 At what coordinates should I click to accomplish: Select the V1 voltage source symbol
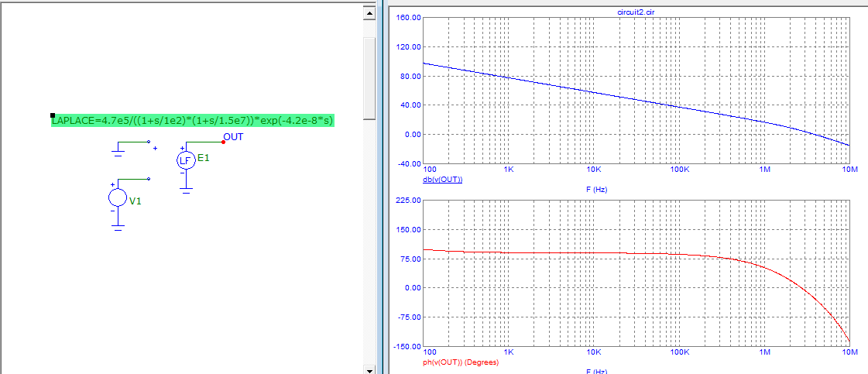(117, 198)
